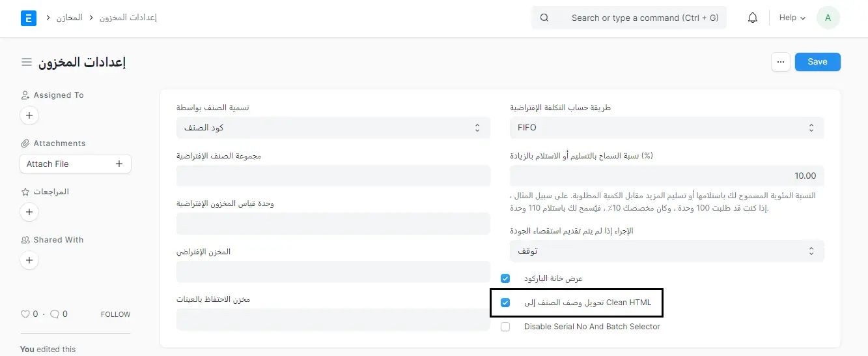Screen dimensions: 868x356
Task: Enable Disable Serial No And Batch Selector
Action: point(505,327)
